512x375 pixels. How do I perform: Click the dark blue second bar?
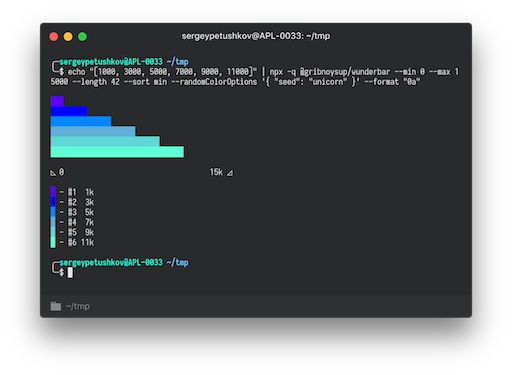click(x=69, y=111)
